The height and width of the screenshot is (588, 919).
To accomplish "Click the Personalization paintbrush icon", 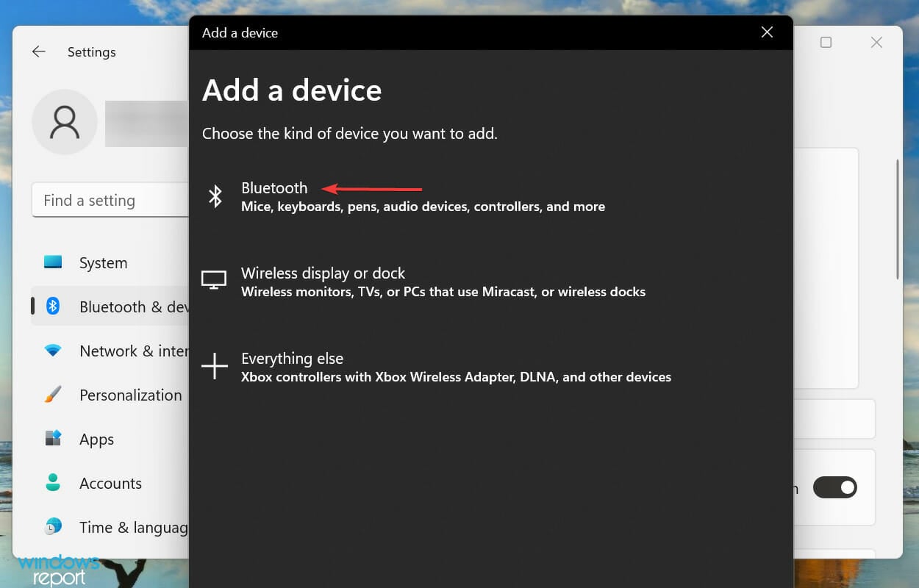I will [53, 395].
